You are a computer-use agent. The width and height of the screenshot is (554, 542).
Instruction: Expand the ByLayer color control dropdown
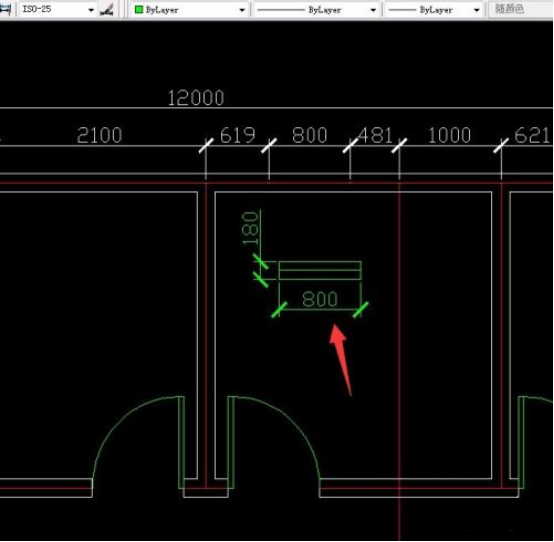[x=242, y=10]
